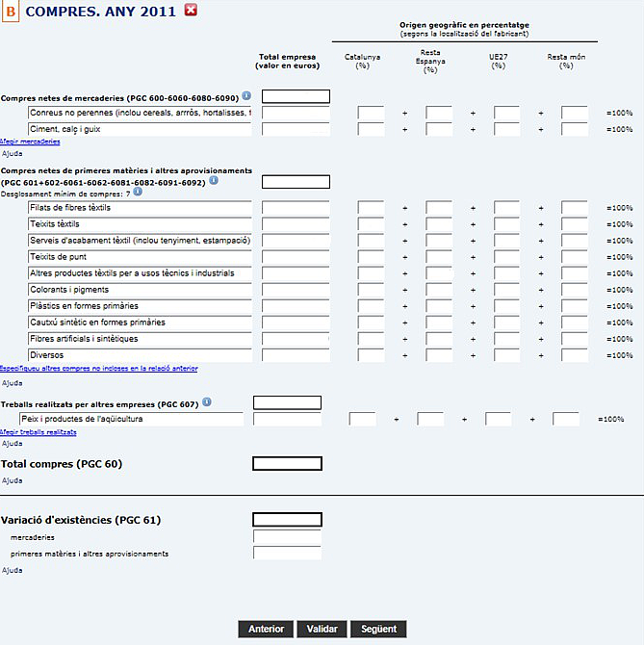Select the mercaderies field under Variació d'existències
The height and width of the screenshot is (645, 644).
(x=286, y=536)
